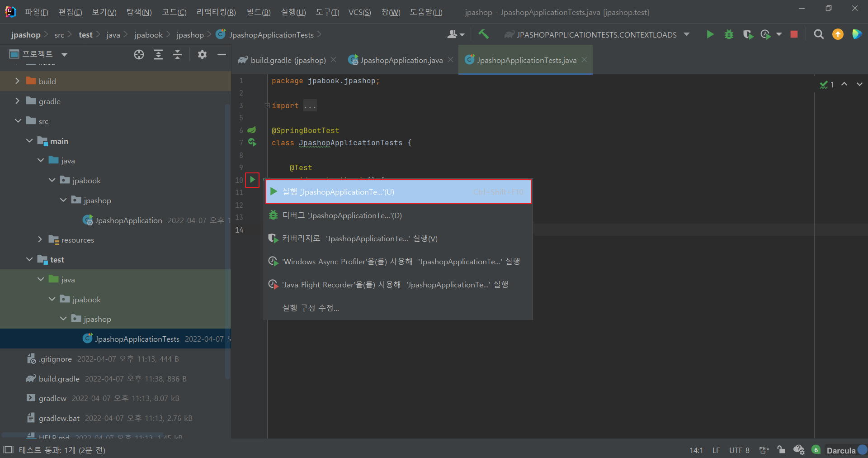868x458 pixels.
Task: Choose Windows Async Profiler run option
Action: (x=398, y=262)
